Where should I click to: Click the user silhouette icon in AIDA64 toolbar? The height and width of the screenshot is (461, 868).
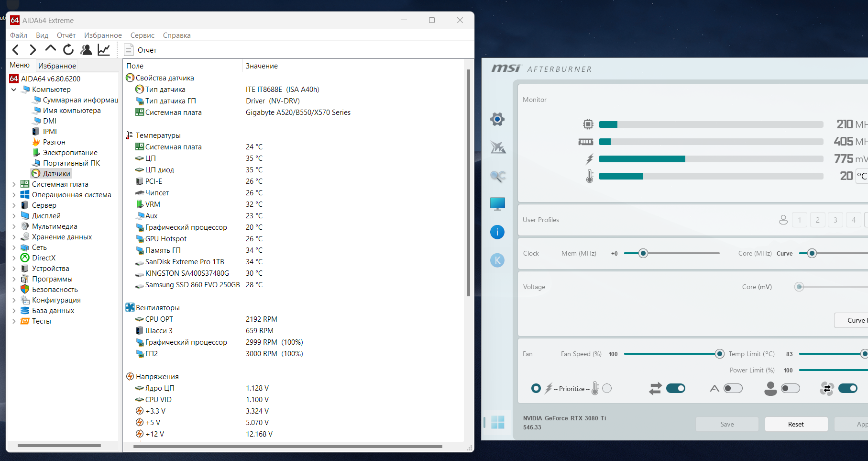[x=86, y=50]
